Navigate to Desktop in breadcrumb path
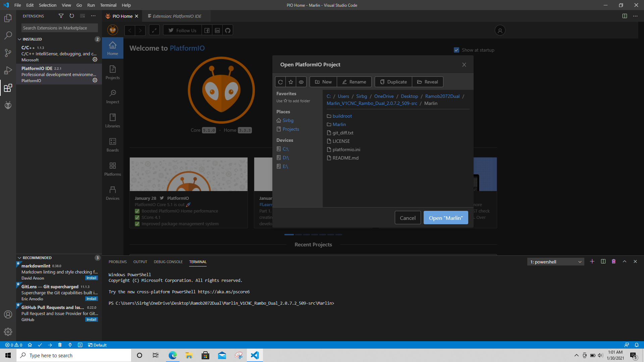The image size is (644, 362). (409, 96)
